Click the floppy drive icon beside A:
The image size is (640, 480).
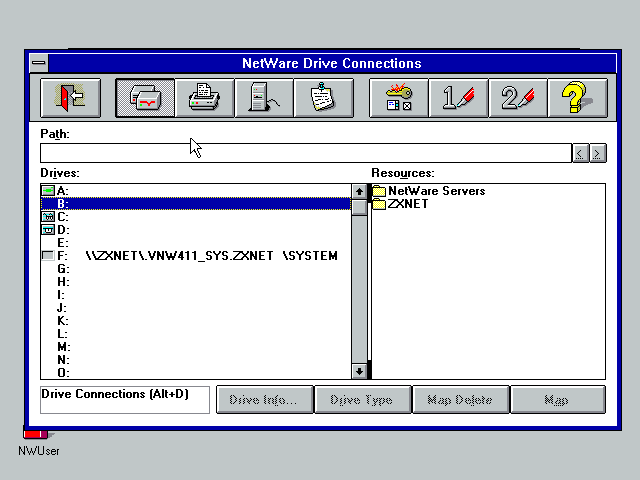tap(48, 191)
